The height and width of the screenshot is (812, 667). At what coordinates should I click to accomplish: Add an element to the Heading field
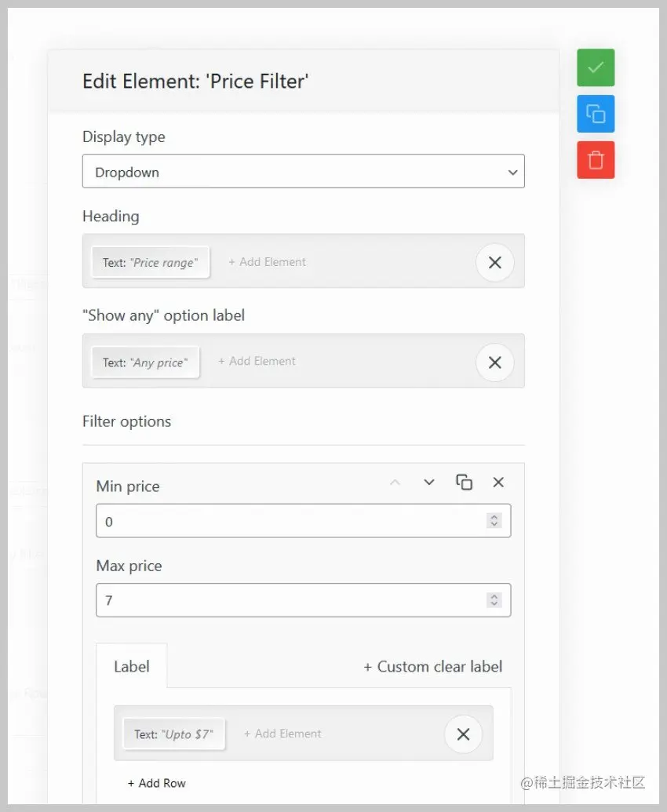[x=267, y=262]
